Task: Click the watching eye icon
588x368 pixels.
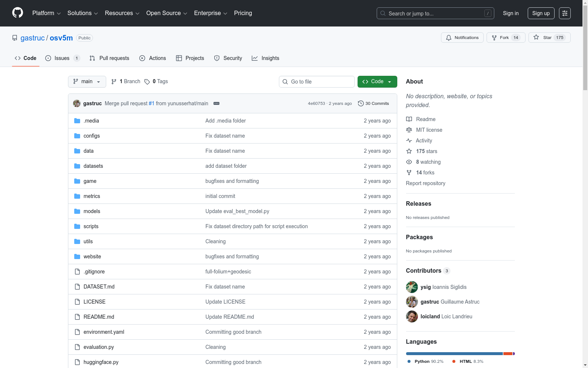Action: coord(409,162)
